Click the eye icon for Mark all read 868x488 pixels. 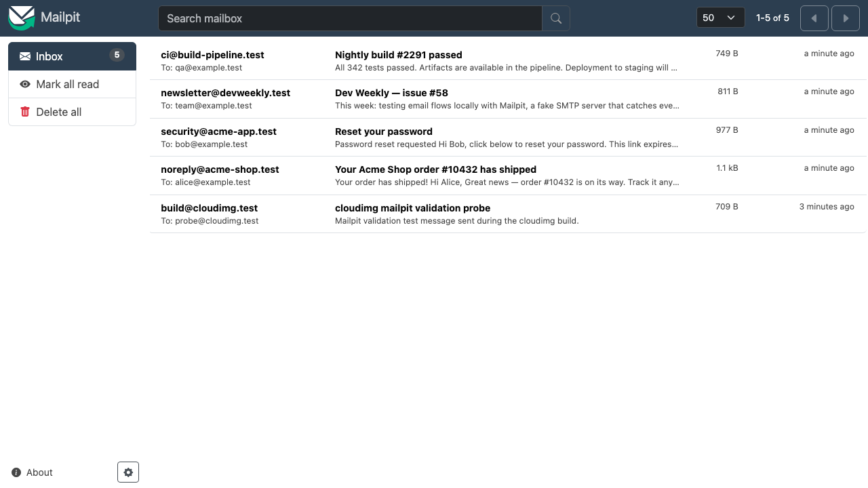(x=25, y=84)
